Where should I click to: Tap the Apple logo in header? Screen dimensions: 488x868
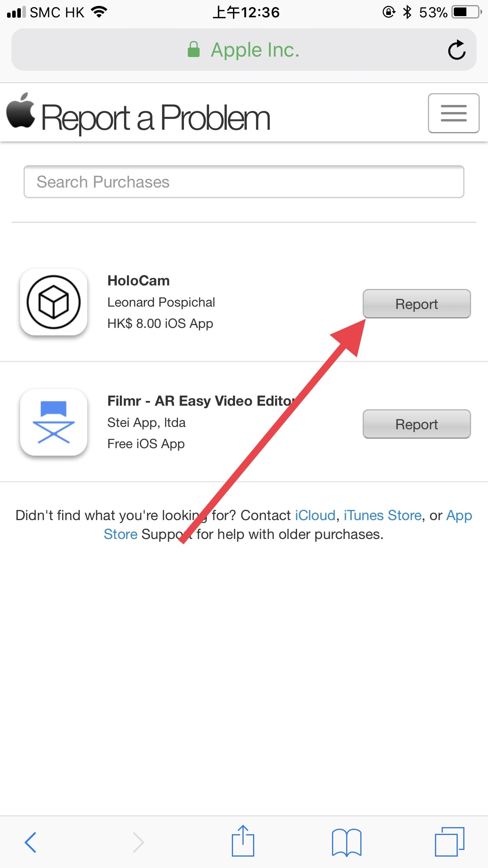[x=20, y=110]
